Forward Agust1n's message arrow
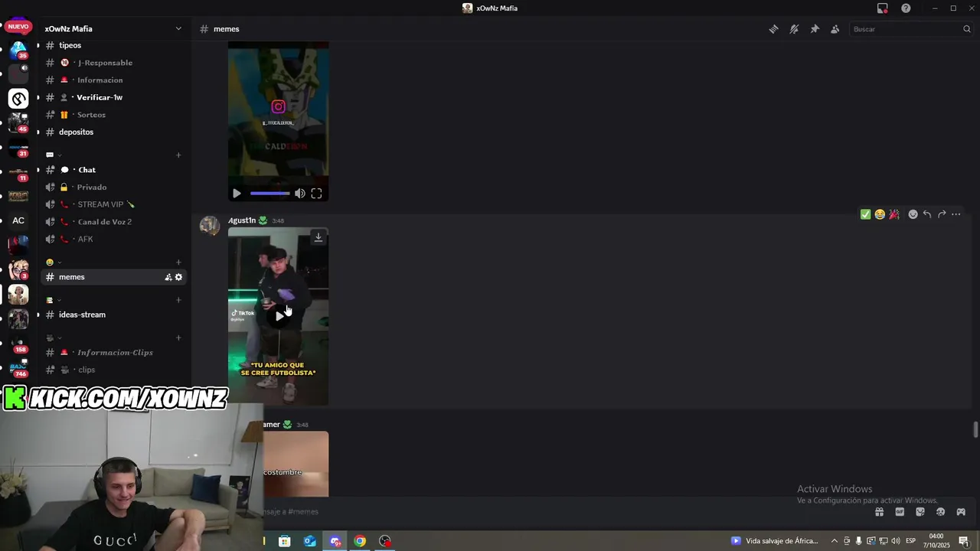Screen dimensions: 980x551 tap(942, 214)
